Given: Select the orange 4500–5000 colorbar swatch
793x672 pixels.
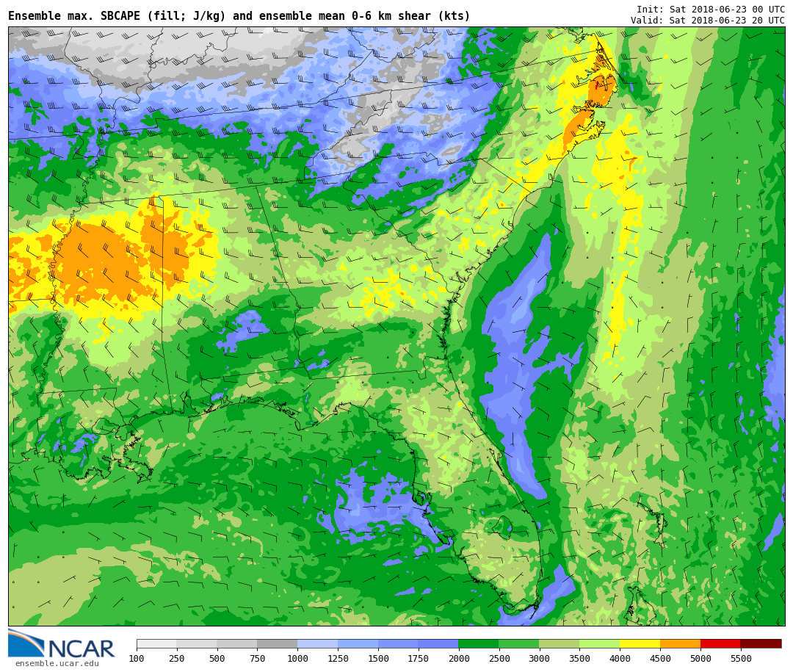Looking at the screenshot, I should tap(680, 644).
